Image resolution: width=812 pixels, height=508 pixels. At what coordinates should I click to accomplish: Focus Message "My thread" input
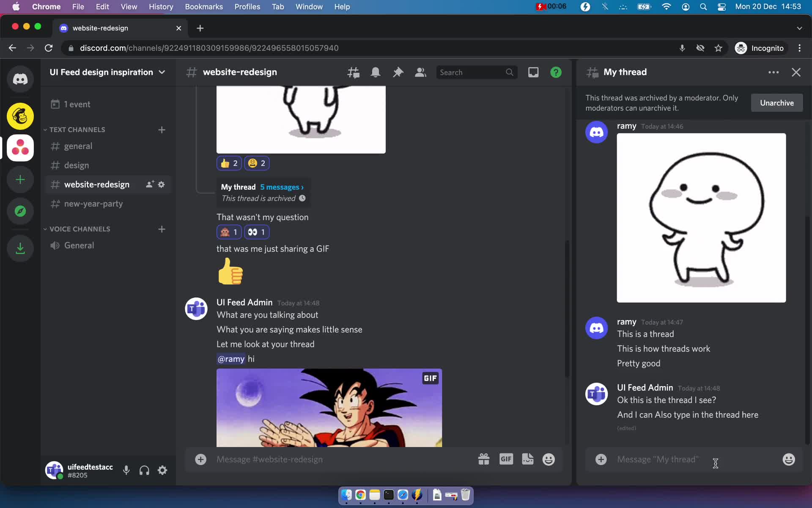[x=696, y=459]
